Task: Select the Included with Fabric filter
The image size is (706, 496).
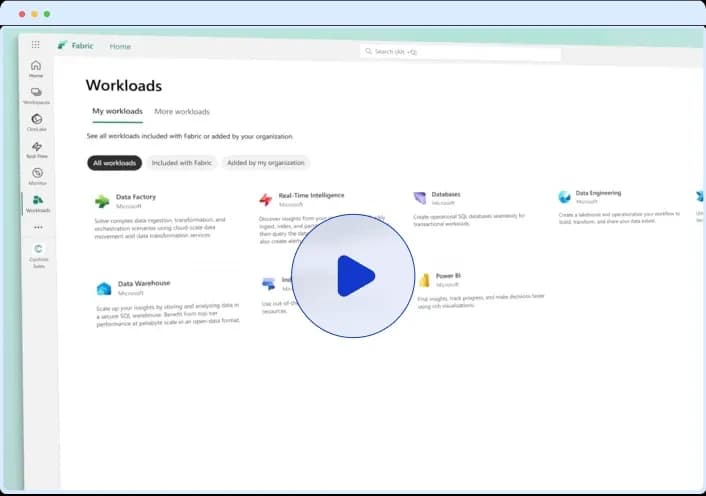Action: coord(181,163)
